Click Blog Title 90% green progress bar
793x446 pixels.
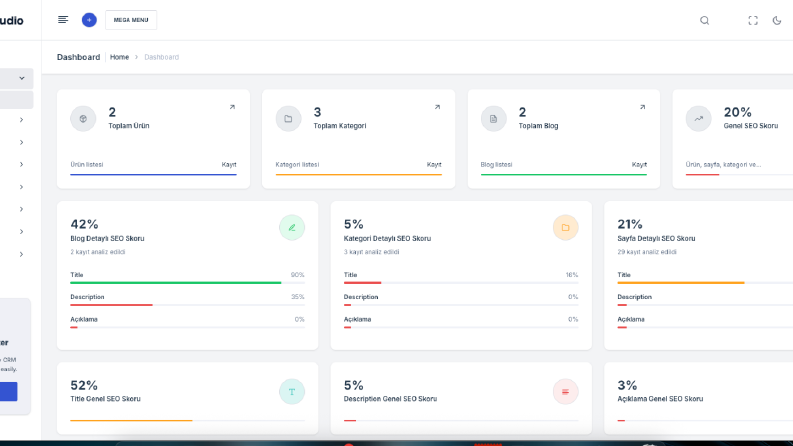[175, 283]
